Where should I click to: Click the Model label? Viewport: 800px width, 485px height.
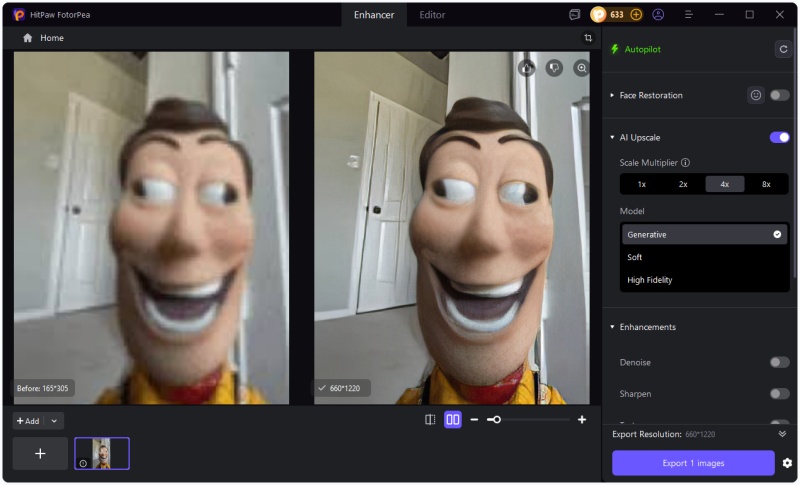[632, 211]
